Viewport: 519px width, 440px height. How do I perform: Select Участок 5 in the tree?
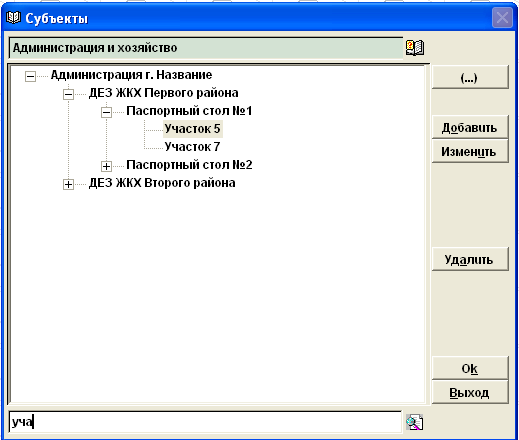point(192,129)
